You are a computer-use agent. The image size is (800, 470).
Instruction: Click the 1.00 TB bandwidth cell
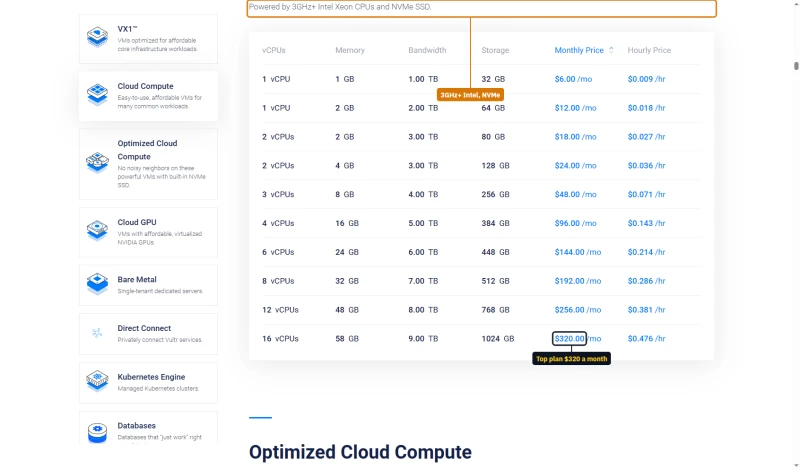(423, 79)
